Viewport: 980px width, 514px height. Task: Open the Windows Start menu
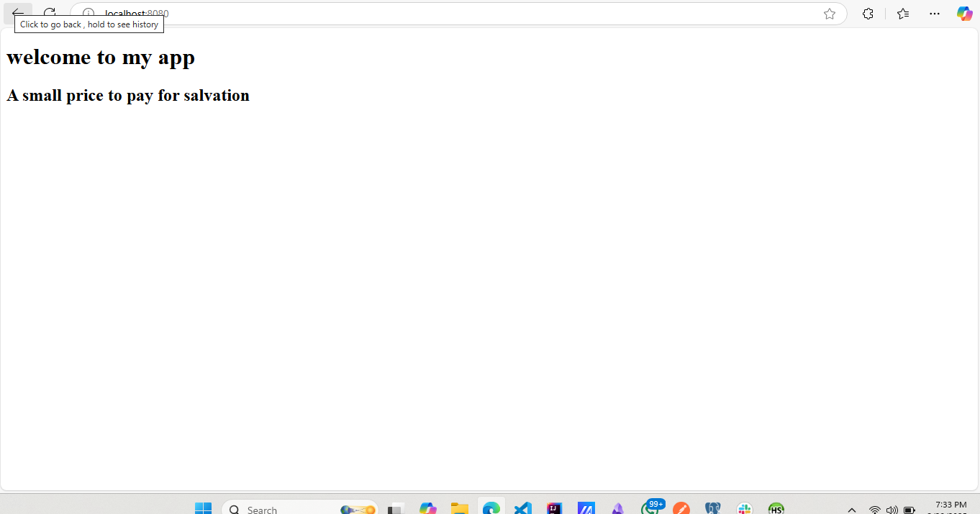[x=203, y=508]
